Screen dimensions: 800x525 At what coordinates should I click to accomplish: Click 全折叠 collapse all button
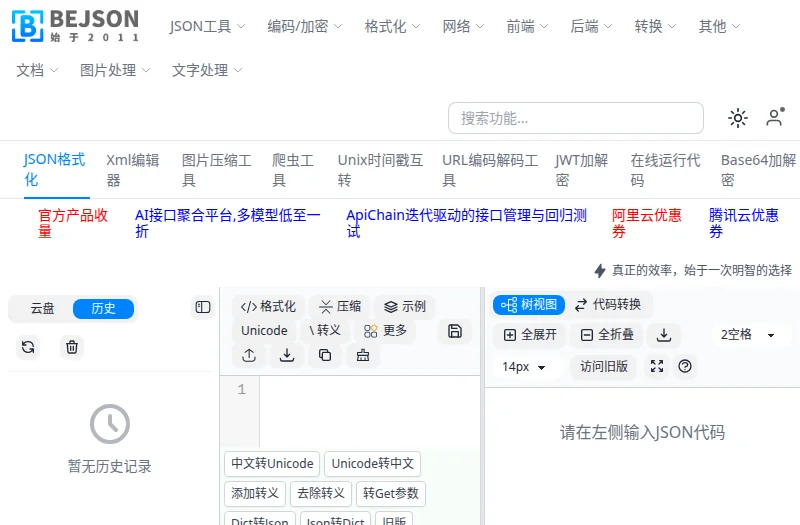tap(607, 335)
